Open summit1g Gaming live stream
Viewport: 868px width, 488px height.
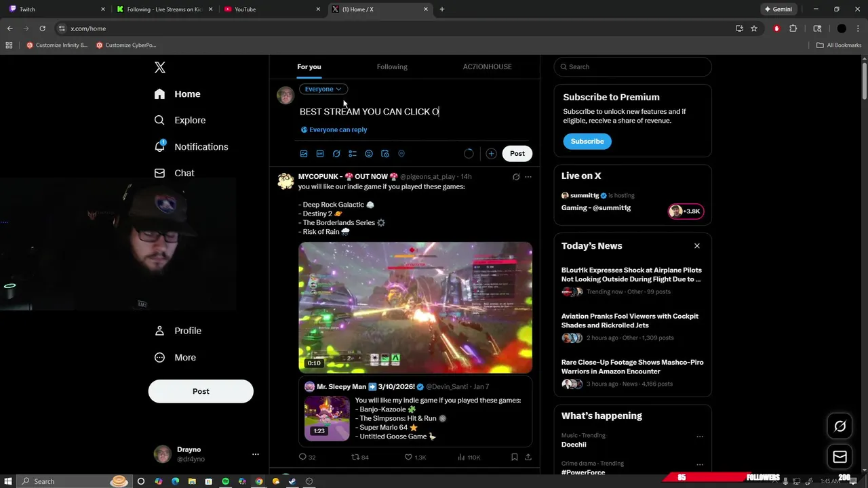coord(633,202)
